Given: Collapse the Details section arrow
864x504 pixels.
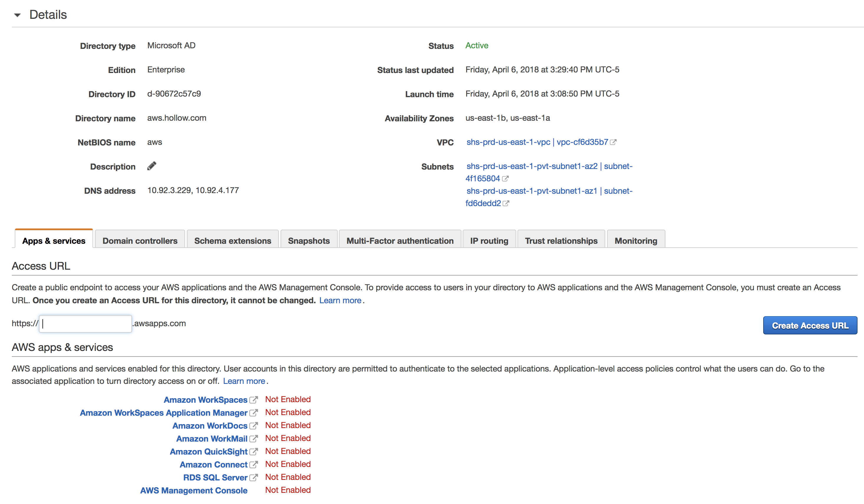Looking at the screenshot, I should (17, 15).
